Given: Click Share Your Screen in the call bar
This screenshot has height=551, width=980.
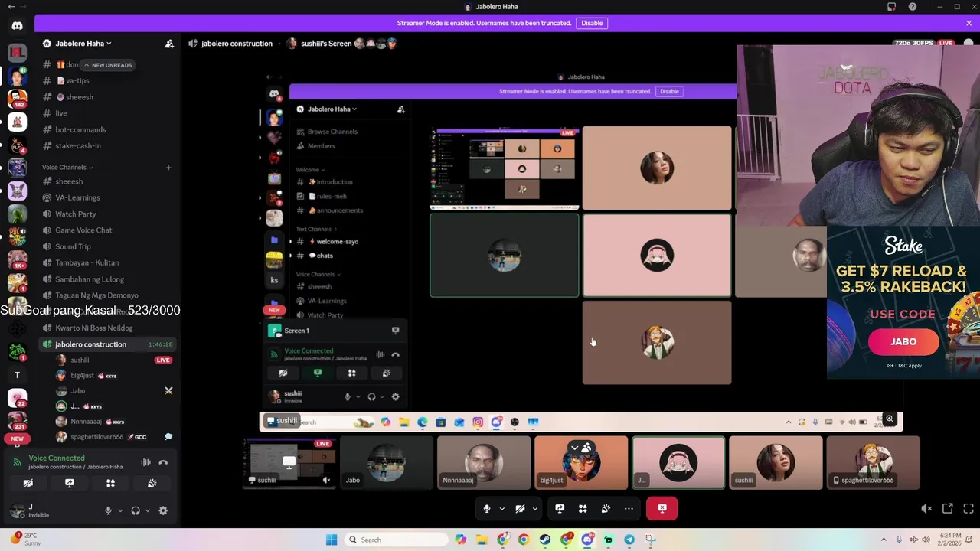Looking at the screenshot, I should click(x=560, y=508).
